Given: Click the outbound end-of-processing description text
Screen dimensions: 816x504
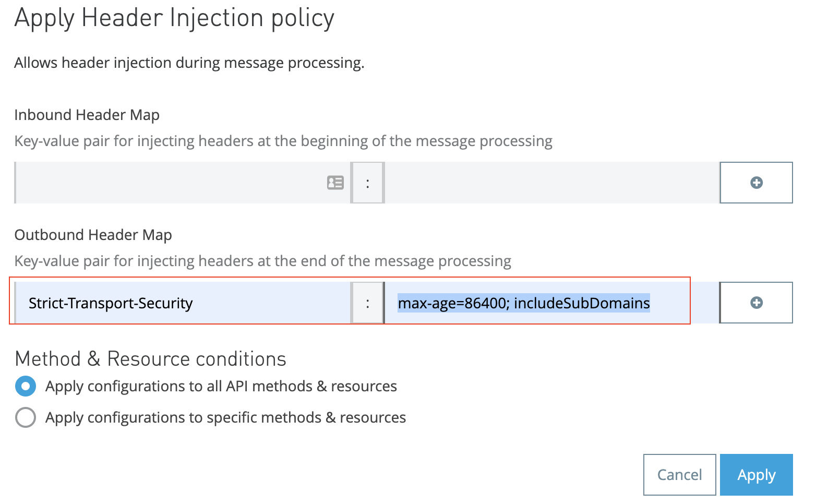Looking at the screenshot, I should 263,261.
